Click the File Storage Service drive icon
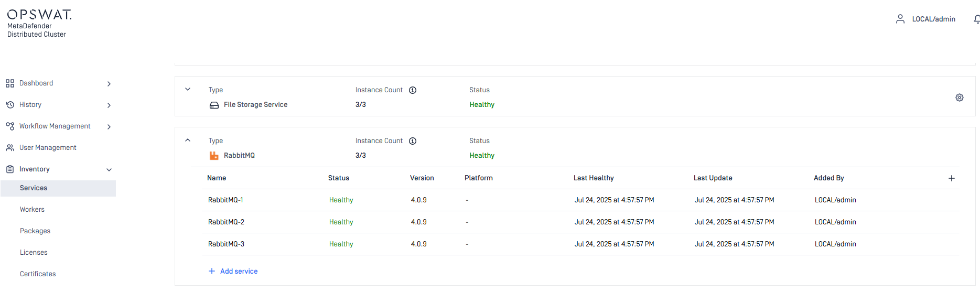 coord(214,105)
